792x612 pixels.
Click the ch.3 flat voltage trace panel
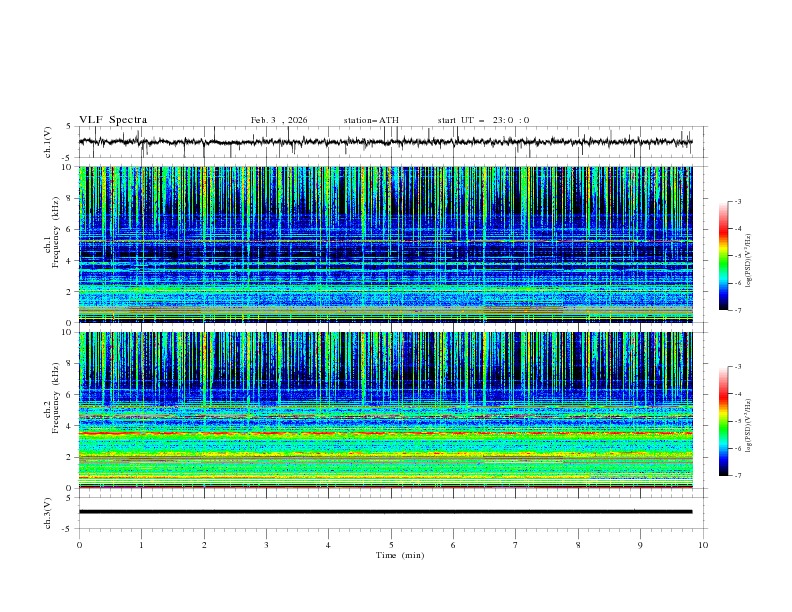tap(393, 513)
